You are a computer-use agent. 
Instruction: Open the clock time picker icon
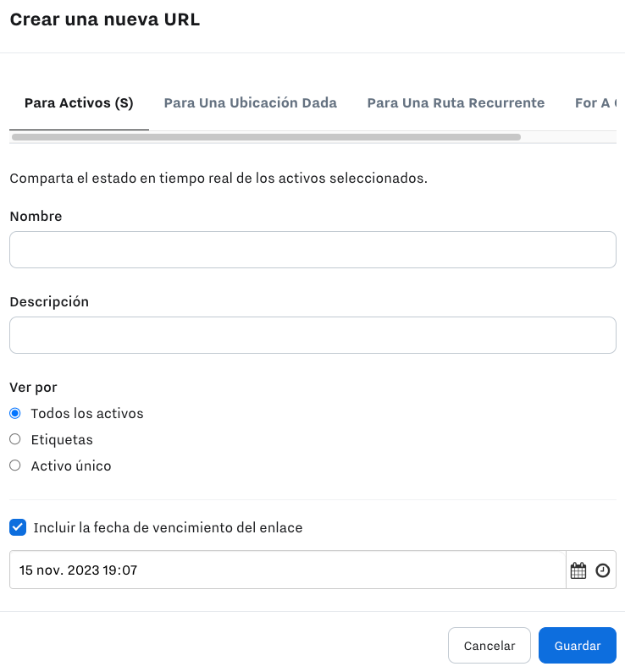point(602,570)
